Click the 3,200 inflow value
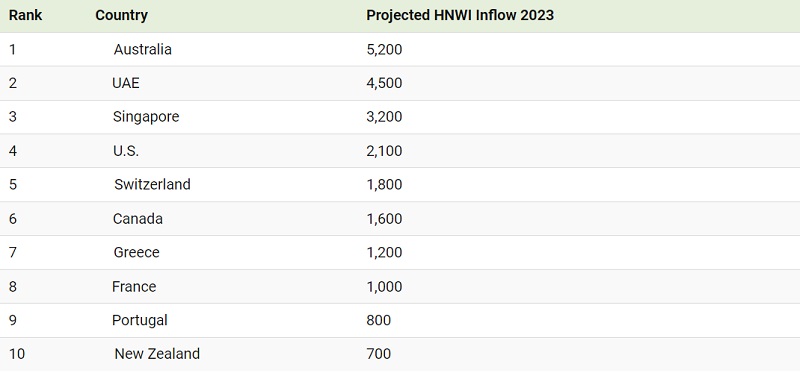800x373 pixels. pyautogui.click(x=384, y=117)
